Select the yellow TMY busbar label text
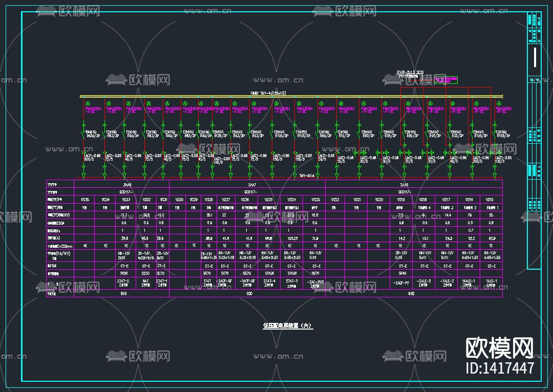 268,93
